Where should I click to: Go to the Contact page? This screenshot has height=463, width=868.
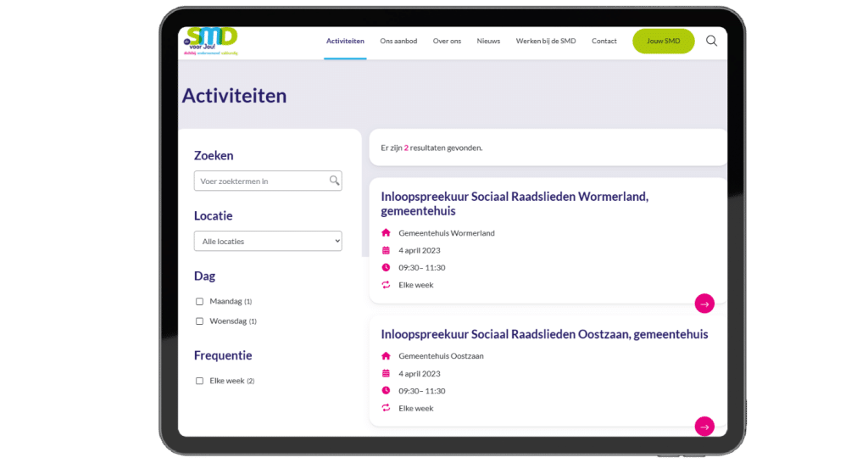point(604,41)
